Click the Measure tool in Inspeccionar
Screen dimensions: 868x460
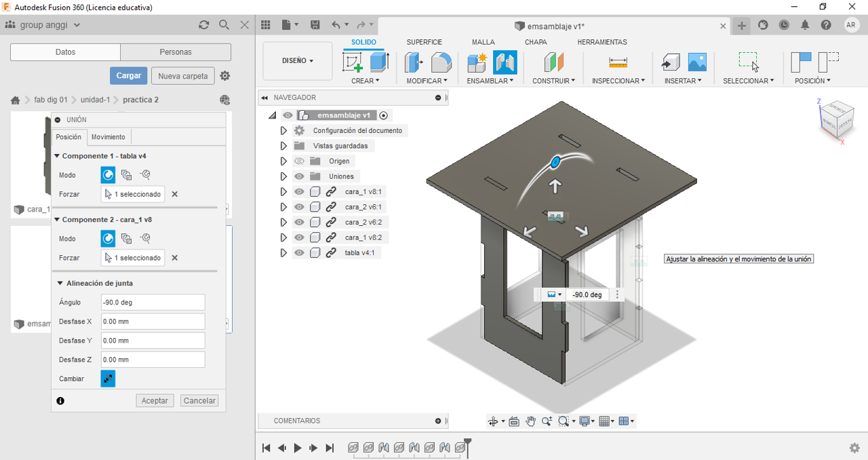click(x=618, y=62)
